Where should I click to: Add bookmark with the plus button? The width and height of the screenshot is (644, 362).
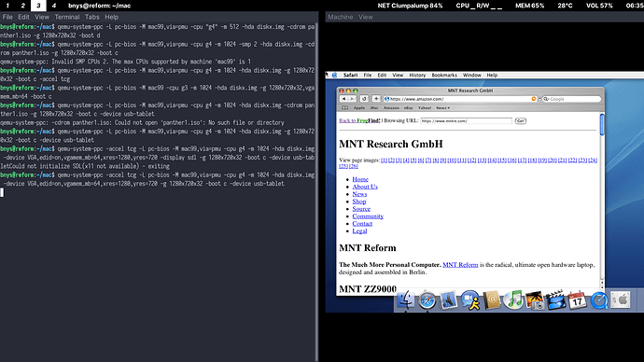click(376, 99)
